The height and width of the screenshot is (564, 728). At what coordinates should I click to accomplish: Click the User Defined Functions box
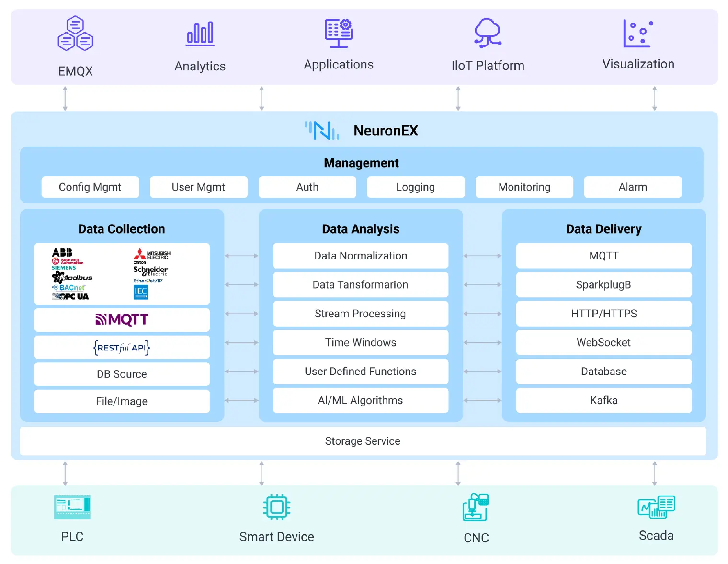click(x=361, y=372)
